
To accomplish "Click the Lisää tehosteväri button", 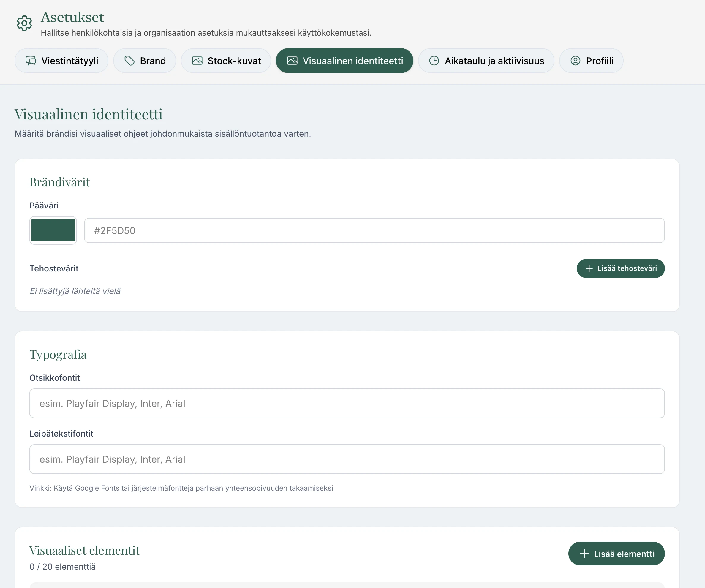I will [x=620, y=268].
